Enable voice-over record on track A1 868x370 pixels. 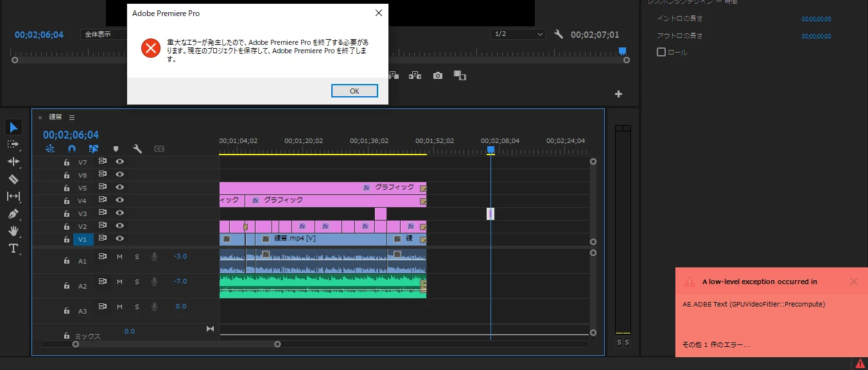[154, 256]
